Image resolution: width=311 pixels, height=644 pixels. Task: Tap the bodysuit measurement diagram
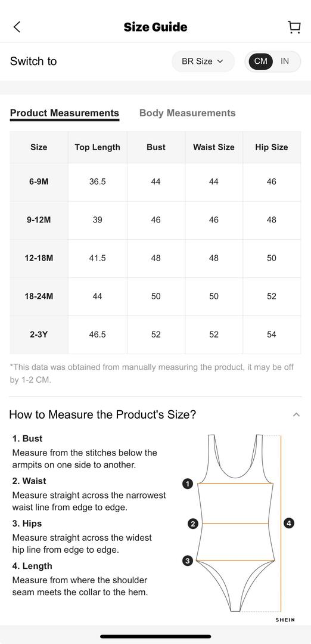(x=238, y=524)
